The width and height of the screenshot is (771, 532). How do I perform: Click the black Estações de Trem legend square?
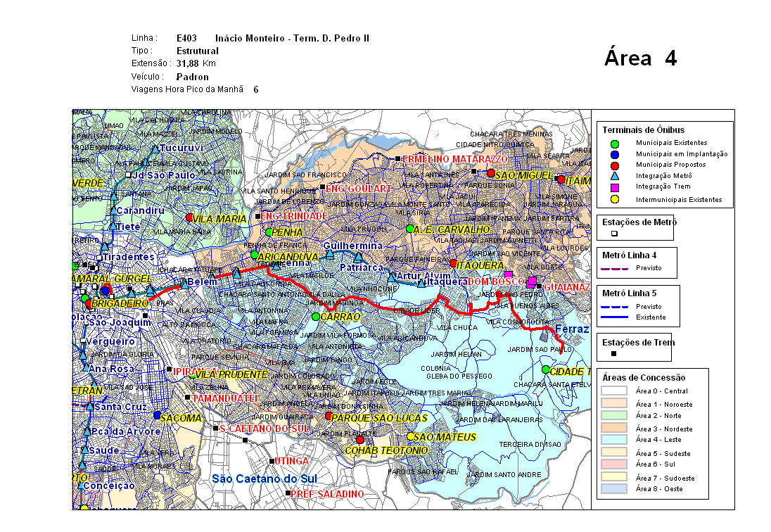pyautogui.click(x=613, y=353)
